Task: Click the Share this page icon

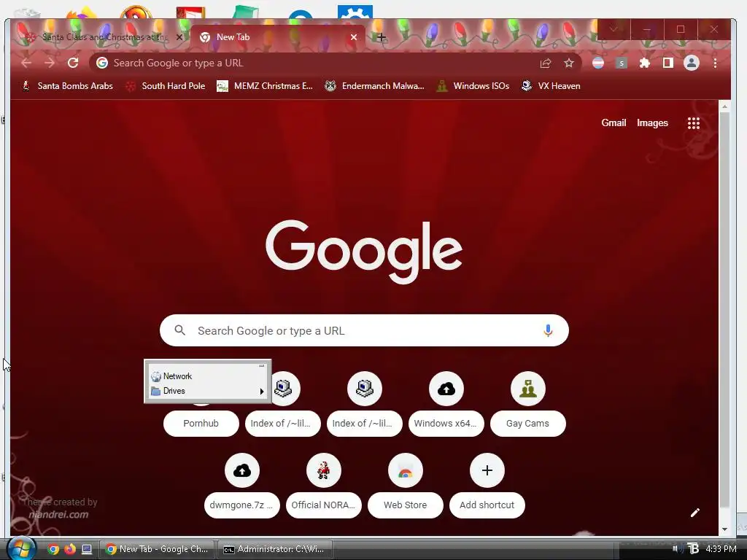Action: tap(546, 63)
